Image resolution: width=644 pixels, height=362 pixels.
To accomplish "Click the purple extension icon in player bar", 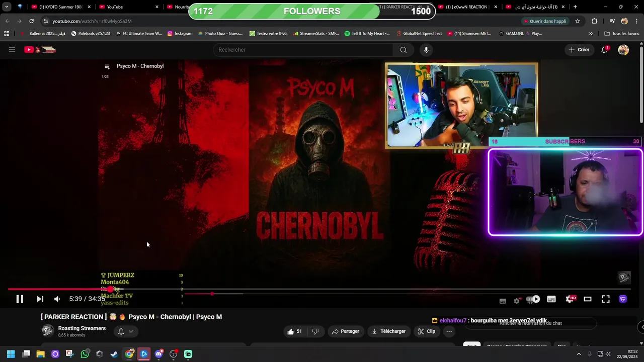I will point(623,299).
